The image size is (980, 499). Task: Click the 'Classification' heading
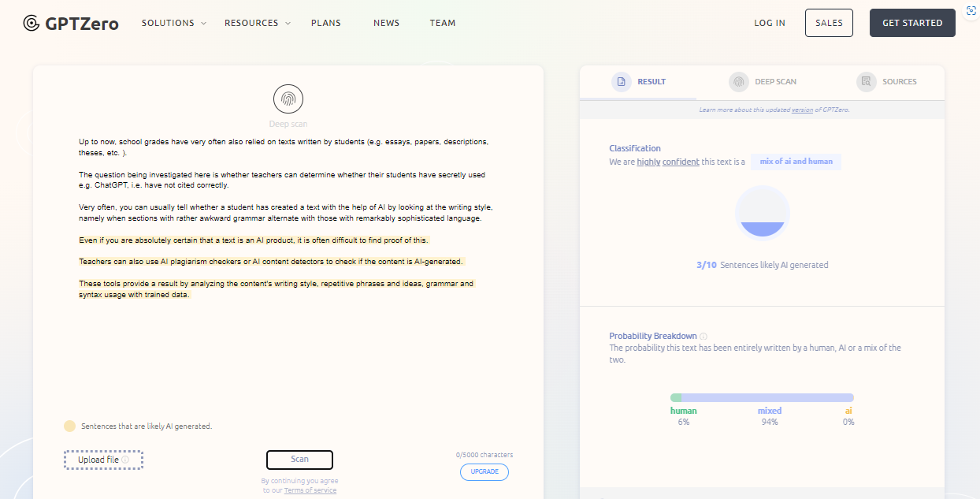tap(635, 148)
